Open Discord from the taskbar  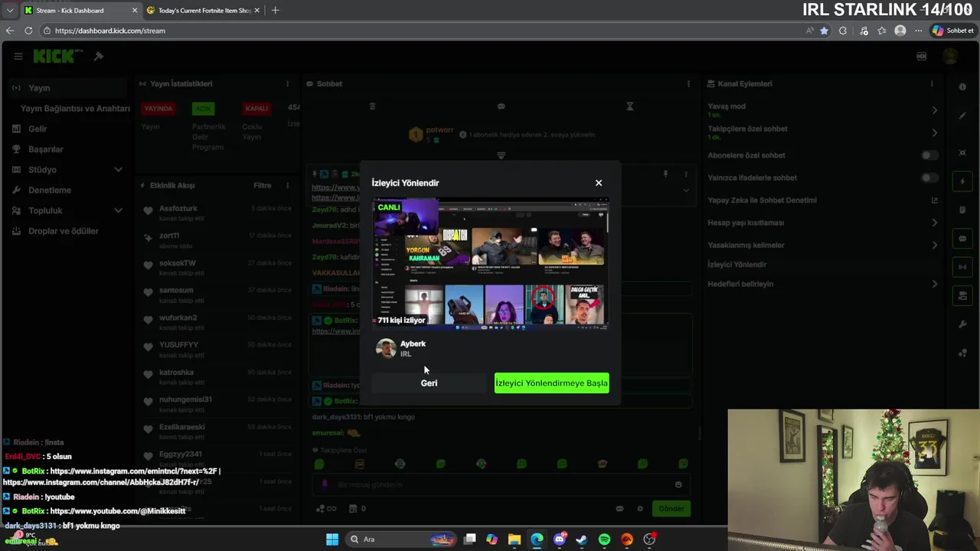[x=559, y=540]
